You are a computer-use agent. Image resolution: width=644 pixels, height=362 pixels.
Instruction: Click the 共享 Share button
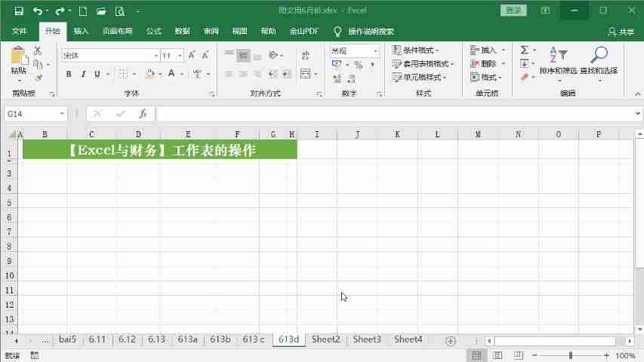click(x=621, y=32)
